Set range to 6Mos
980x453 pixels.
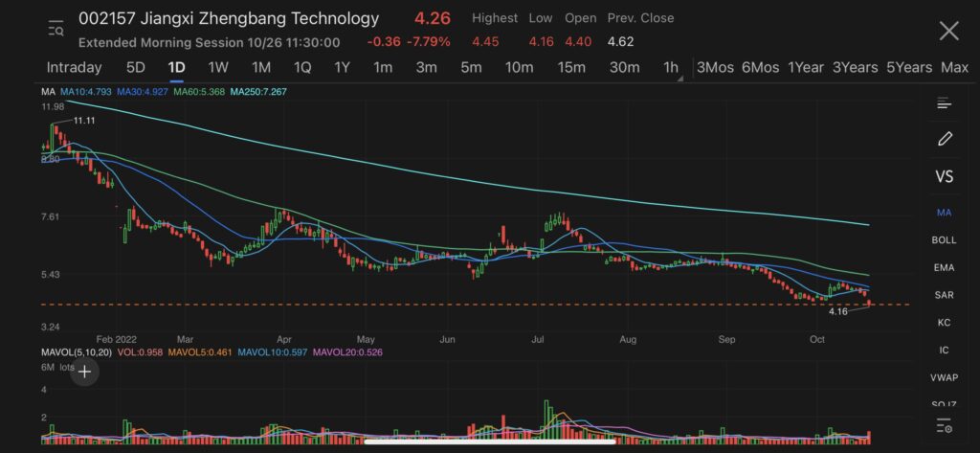pyautogui.click(x=760, y=68)
